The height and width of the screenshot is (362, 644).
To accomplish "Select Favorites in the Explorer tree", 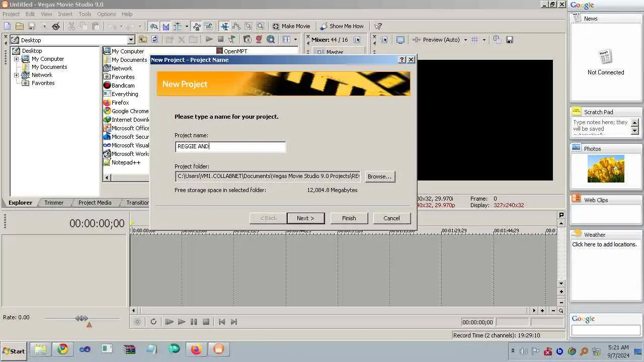I will tap(43, 83).
